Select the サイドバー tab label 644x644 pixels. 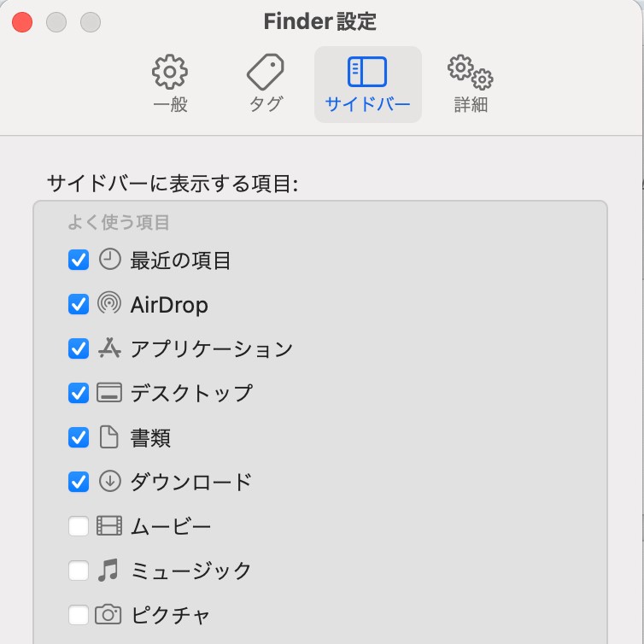click(367, 104)
